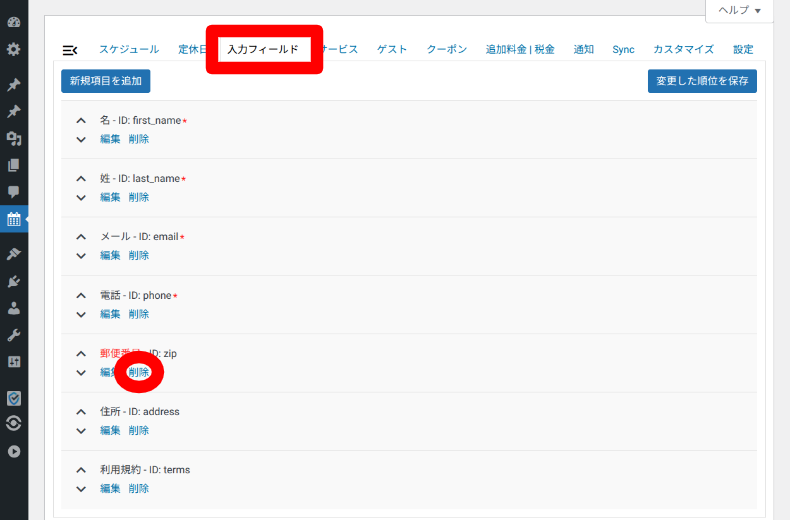Image resolution: width=790 pixels, height=520 pixels.
Task: Open the クーポン tab
Action: pos(446,49)
